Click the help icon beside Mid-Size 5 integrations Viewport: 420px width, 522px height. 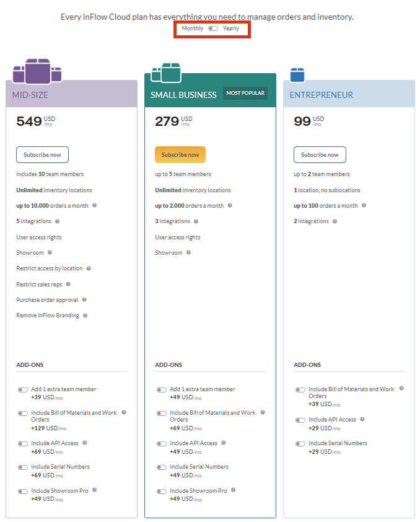(x=57, y=221)
